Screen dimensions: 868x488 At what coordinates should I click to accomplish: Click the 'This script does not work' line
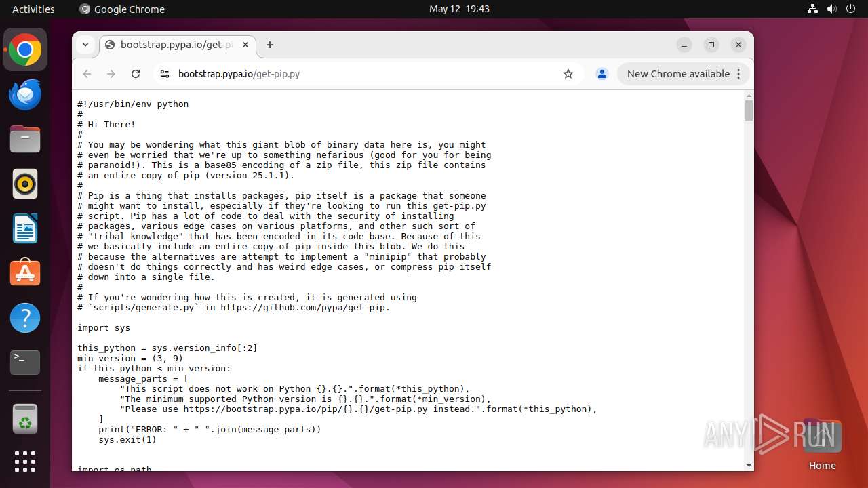pyautogui.click(x=295, y=389)
